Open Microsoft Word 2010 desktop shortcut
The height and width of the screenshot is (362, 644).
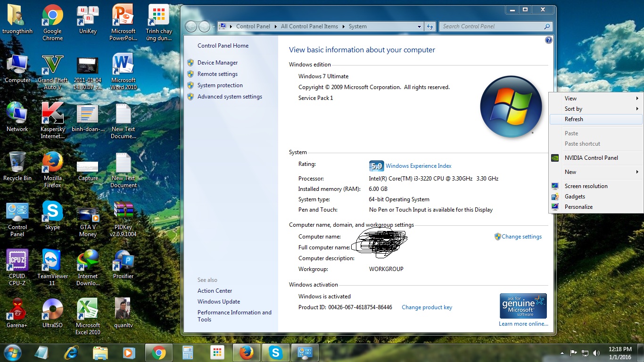(x=123, y=72)
